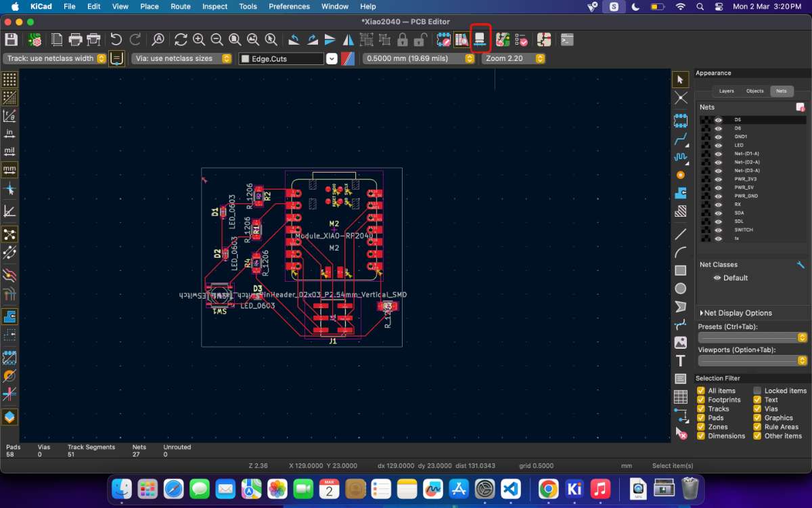The width and height of the screenshot is (812, 508).
Task: Uncheck Vias in Selection Filter
Action: [757, 408]
